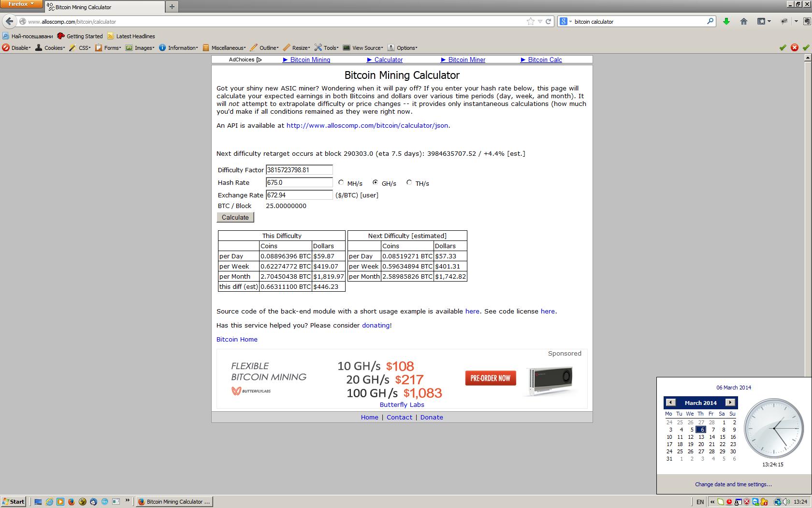
Task: Click the search magnifier in the search box
Action: pos(710,21)
